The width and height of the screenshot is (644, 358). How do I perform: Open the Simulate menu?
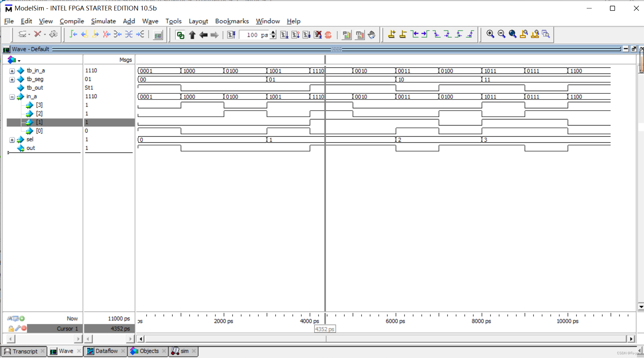click(x=104, y=21)
